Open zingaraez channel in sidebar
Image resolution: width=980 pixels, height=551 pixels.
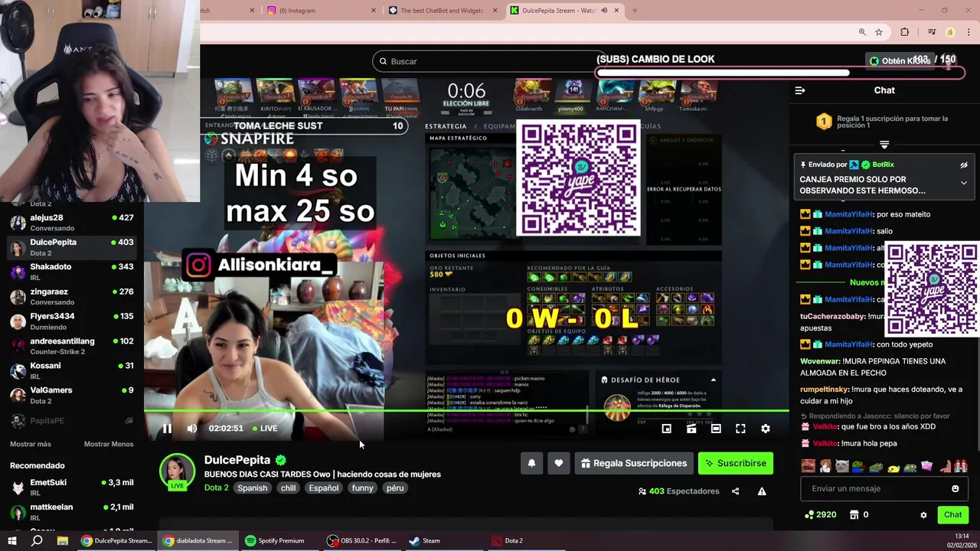[71, 296]
